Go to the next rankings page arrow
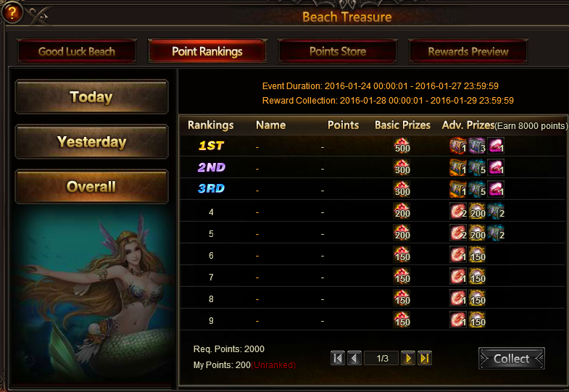 coord(408,358)
